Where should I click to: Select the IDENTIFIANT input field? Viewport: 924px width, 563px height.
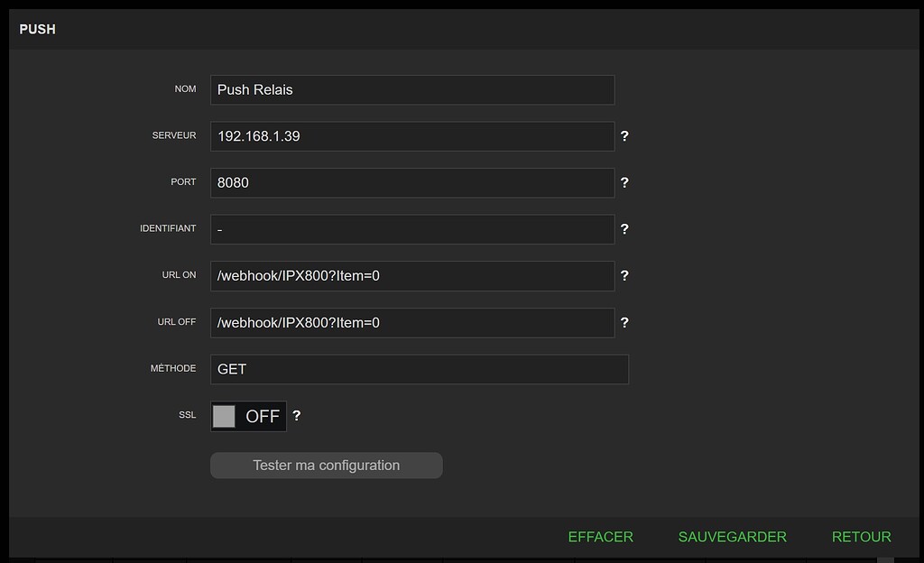tap(411, 229)
